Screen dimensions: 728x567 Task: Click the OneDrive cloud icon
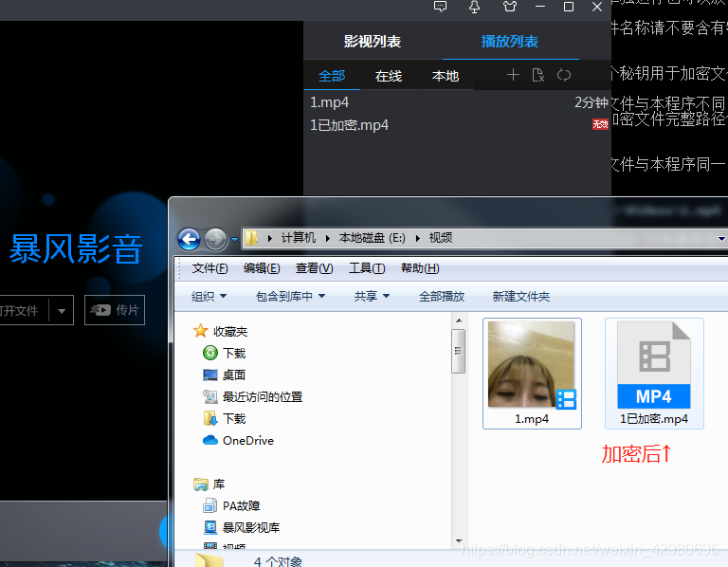pos(210,440)
